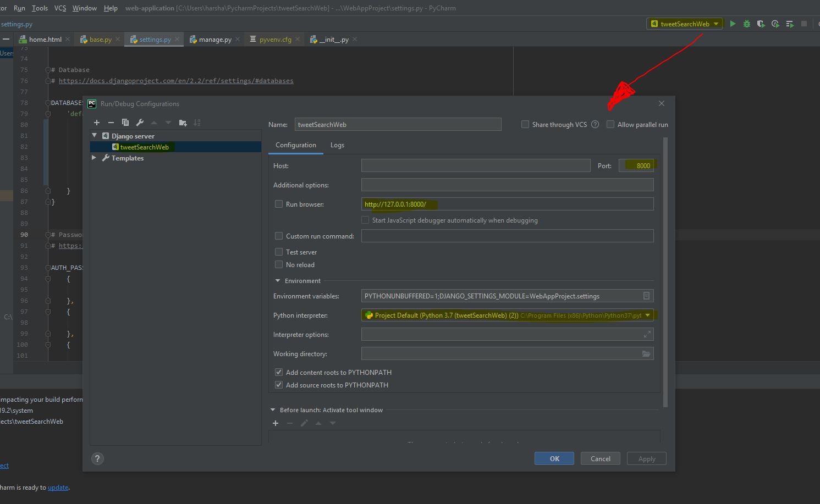This screenshot has width=820, height=504.
Task: Open the manage.py editor tab
Action: point(215,40)
